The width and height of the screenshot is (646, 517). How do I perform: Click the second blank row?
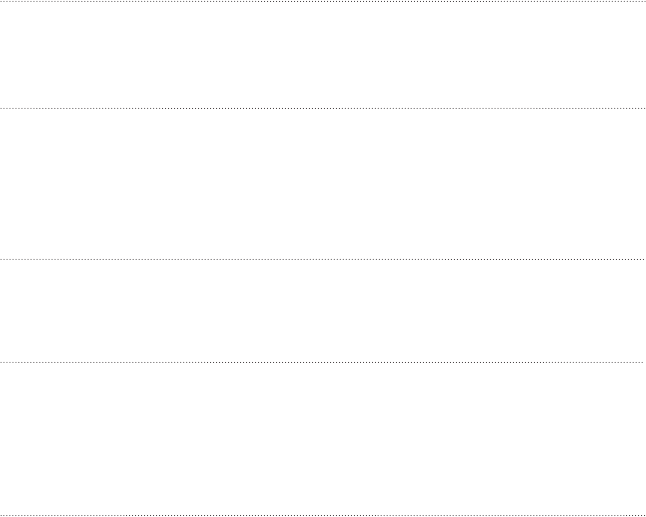pos(323,184)
